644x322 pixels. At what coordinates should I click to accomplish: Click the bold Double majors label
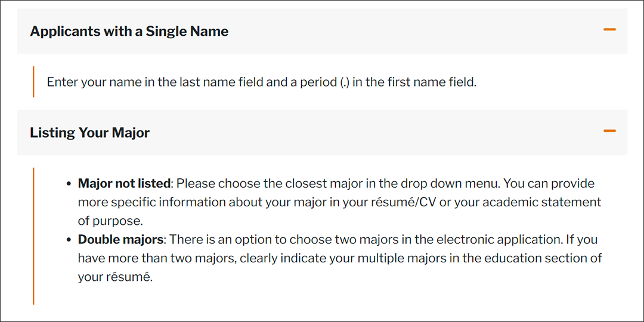pos(120,240)
